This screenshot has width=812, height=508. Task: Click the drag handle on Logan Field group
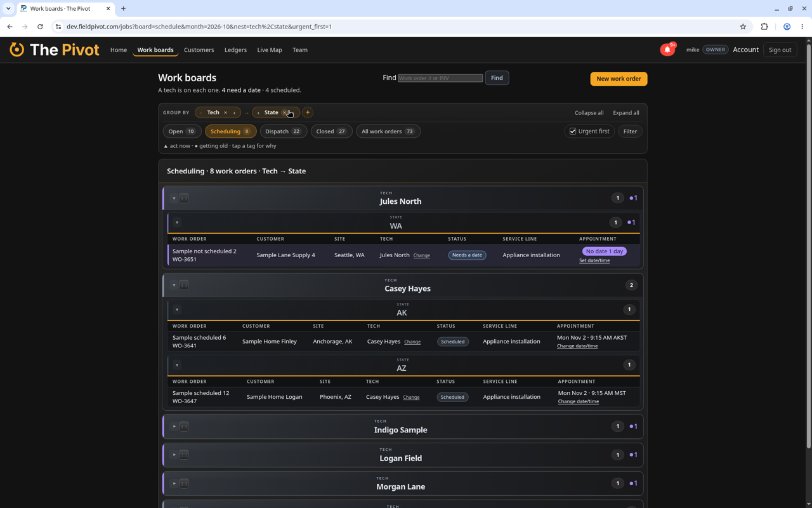point(184,455)
